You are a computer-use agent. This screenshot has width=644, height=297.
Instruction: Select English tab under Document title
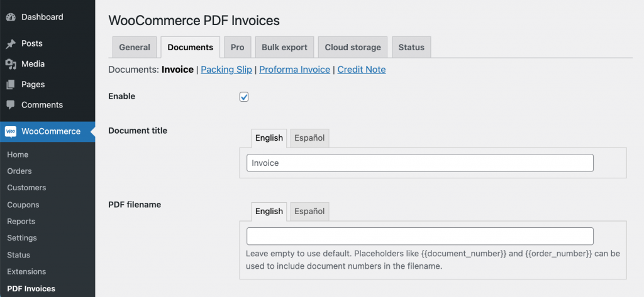tap(269, 138)
